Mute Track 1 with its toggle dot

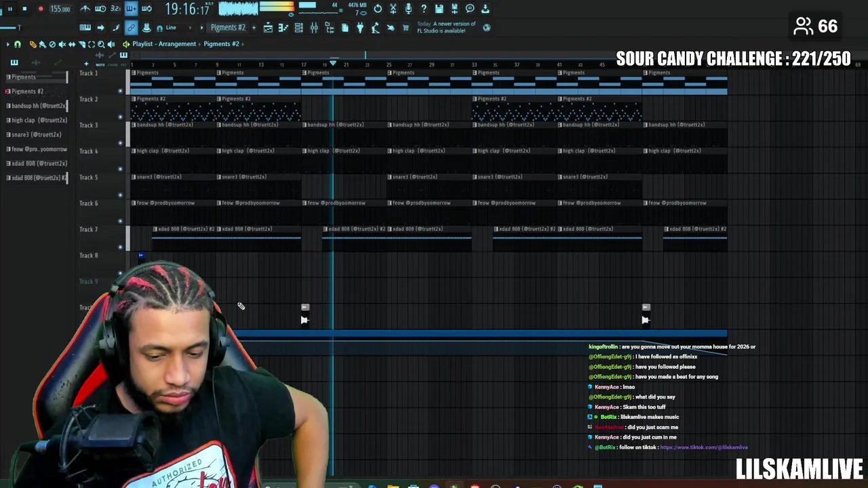(x=121, y=91)
